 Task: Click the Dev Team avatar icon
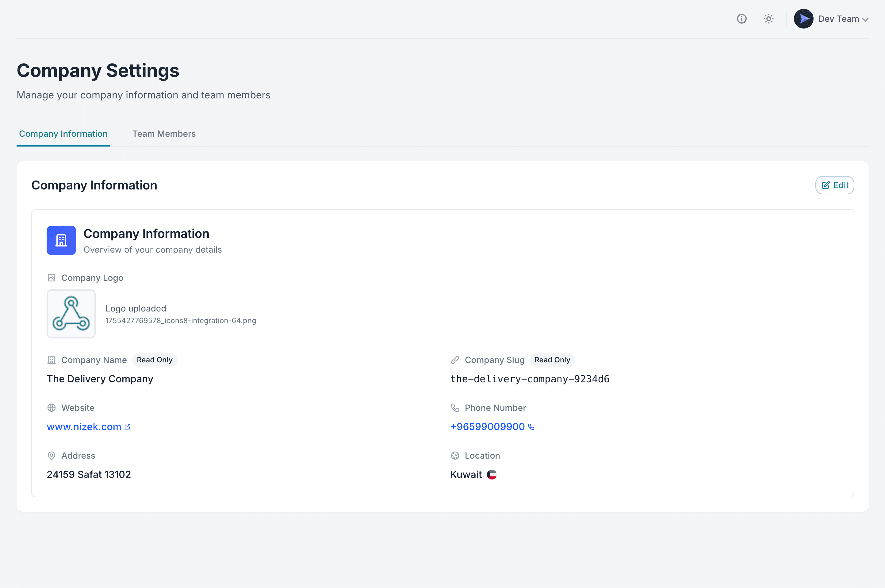[x=803, y=19]
